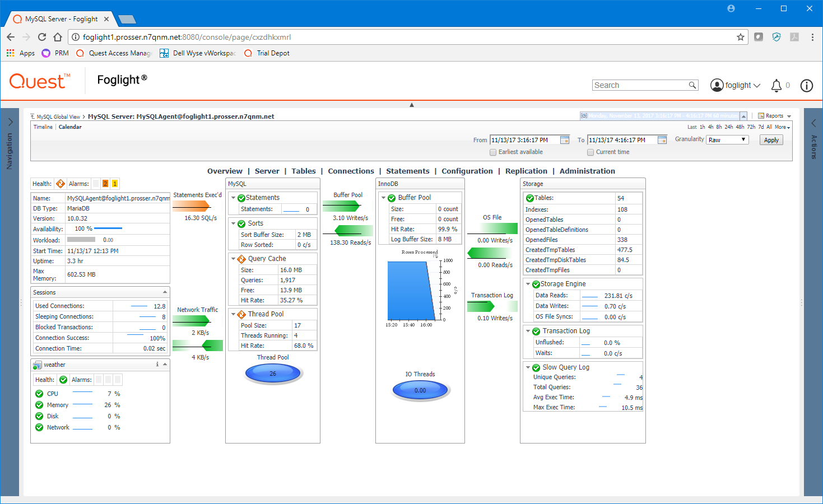Check the Current time checkbox

point(590,152)
